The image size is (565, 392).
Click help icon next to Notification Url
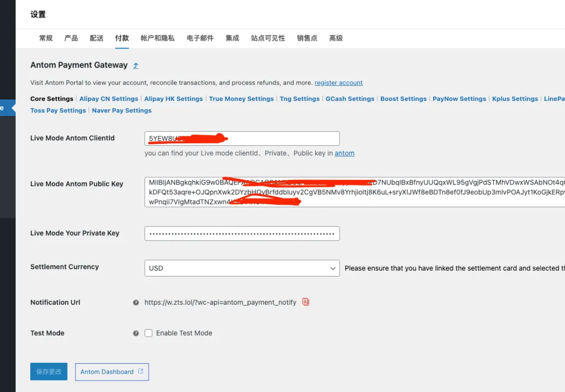(136, 303)
